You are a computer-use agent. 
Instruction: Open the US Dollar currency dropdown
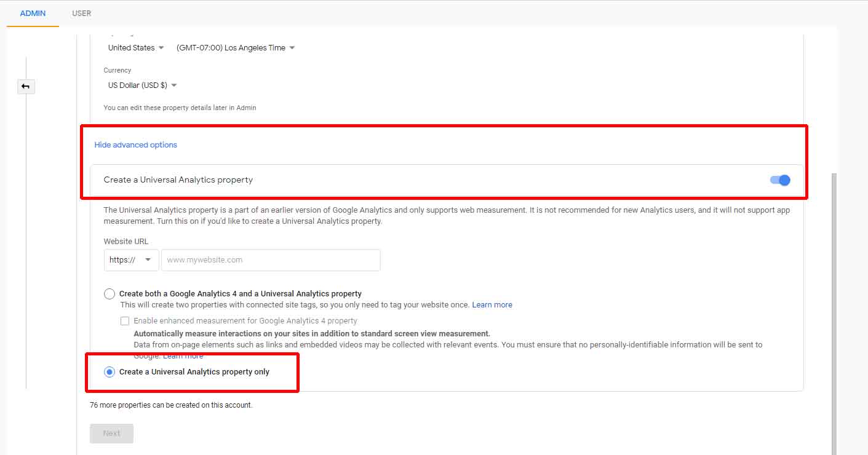pyautogui.click(x=142, y=85)
